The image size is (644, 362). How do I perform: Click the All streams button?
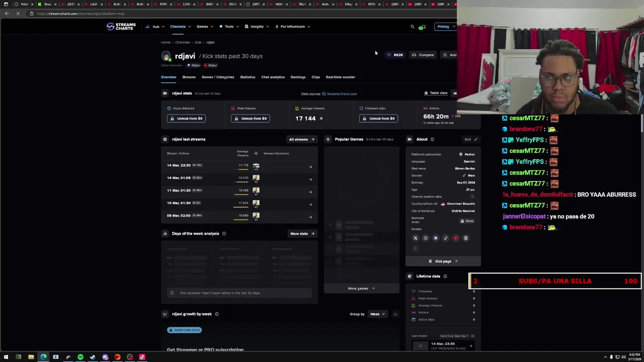coord(301,139)
